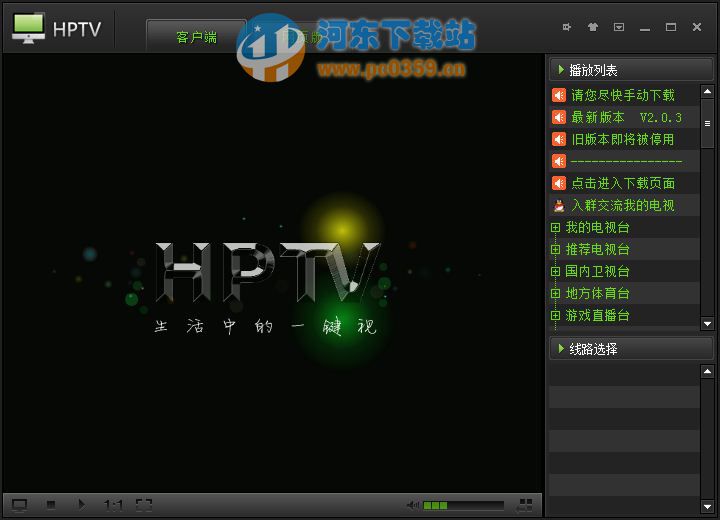Screen dimensions: 720x520
Task: Click playlist scrollbar down arrow
Action: (707, 324)
